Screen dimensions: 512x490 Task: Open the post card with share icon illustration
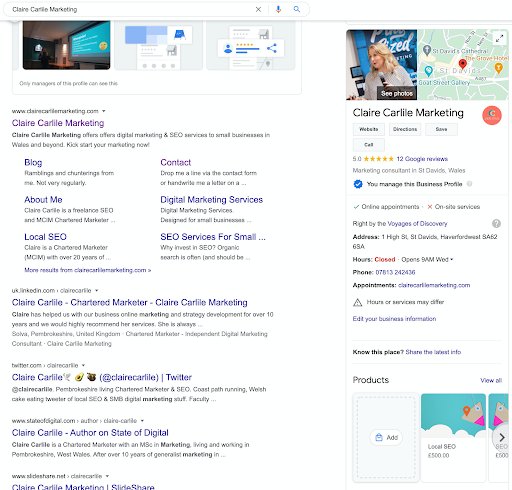click(x=251, y=45)
